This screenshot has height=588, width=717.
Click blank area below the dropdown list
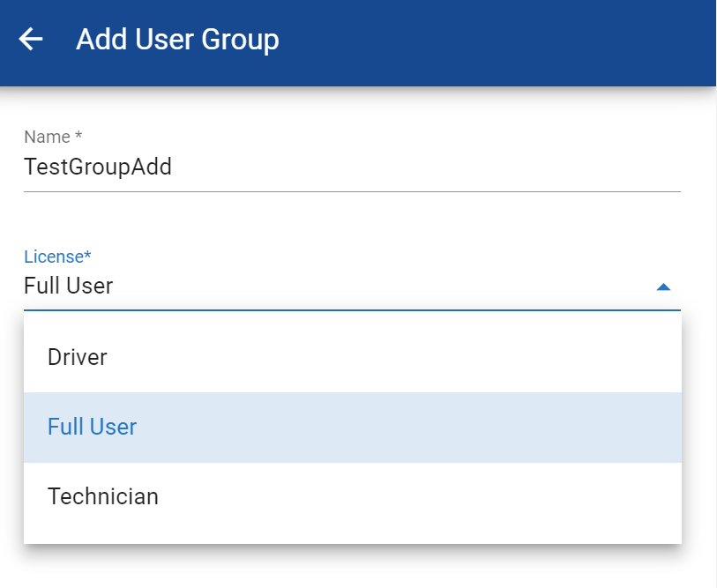click(x=353, y=569)
